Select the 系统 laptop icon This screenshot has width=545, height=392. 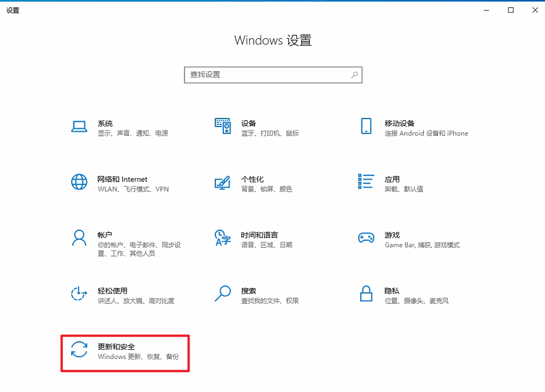[79, 126]
